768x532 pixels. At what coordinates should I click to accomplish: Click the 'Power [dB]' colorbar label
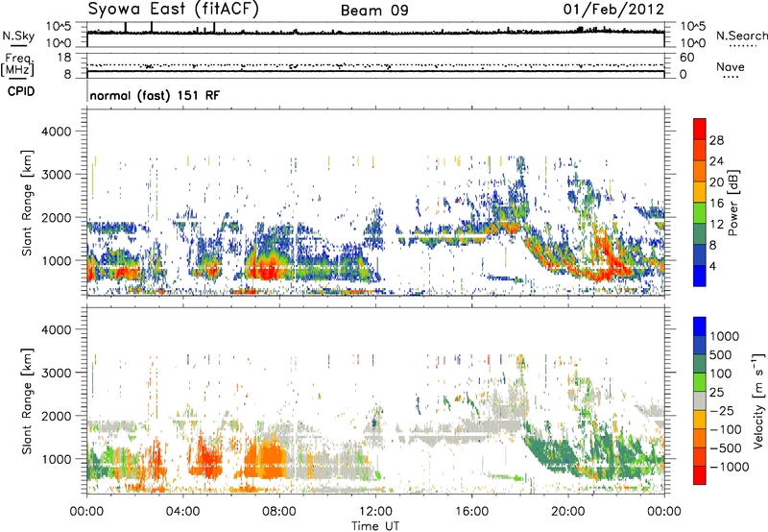pyautogui.click(x=733, y=203)
